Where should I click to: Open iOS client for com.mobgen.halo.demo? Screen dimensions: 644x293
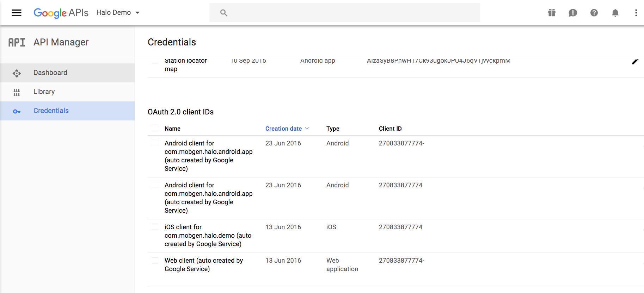click(208, 236)
